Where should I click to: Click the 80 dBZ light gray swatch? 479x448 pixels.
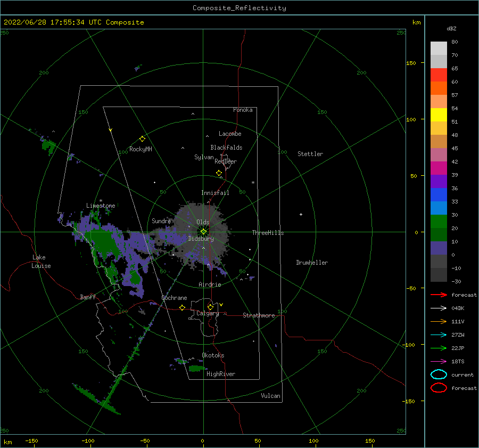click(439, 48)
